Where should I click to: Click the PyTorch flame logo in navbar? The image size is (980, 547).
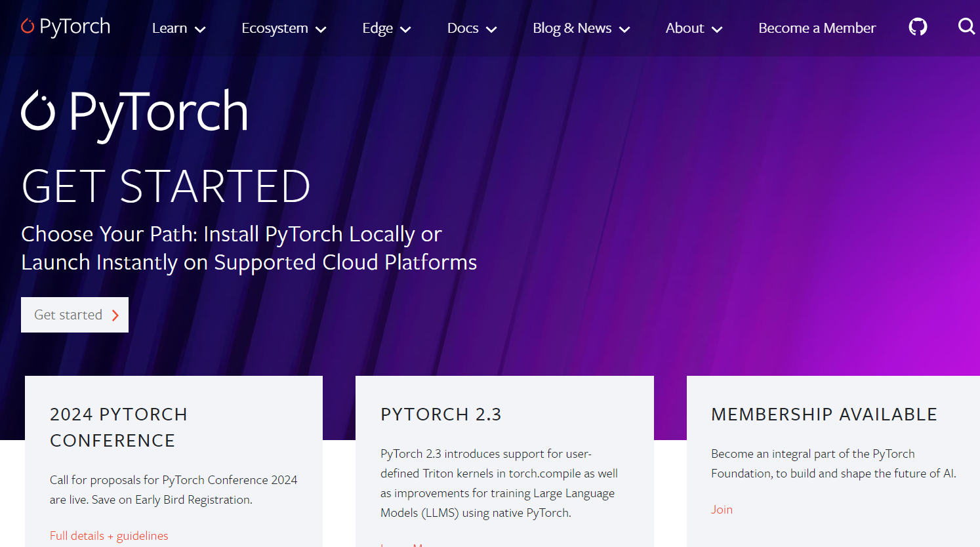click(x=28, y=26)
